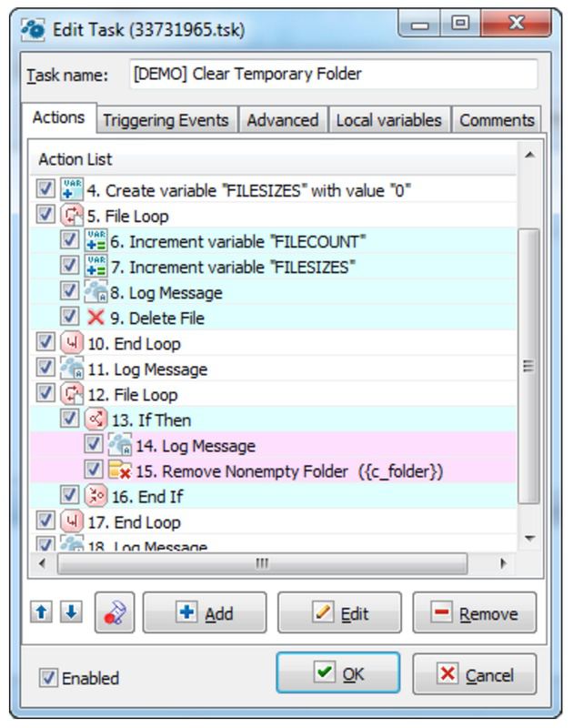The height and width of the screenshot is (728, 573).
Task: Click the Action List column header
Action: [273, 159]
